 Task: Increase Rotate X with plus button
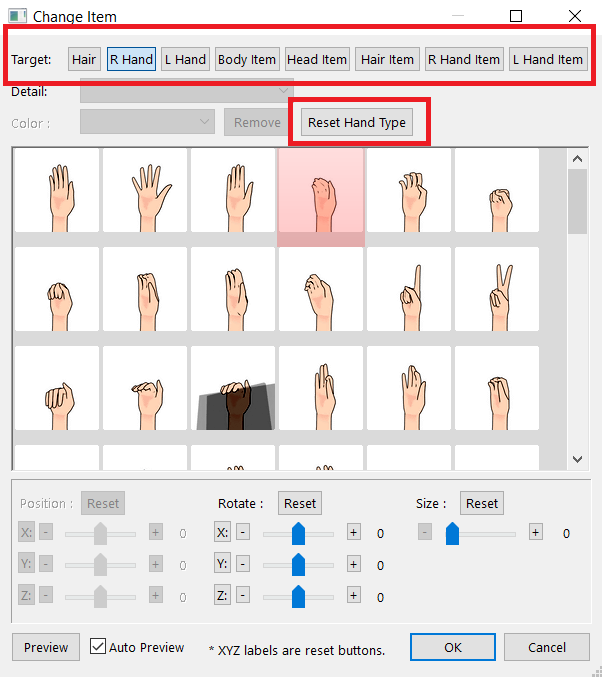coord(354,532)
